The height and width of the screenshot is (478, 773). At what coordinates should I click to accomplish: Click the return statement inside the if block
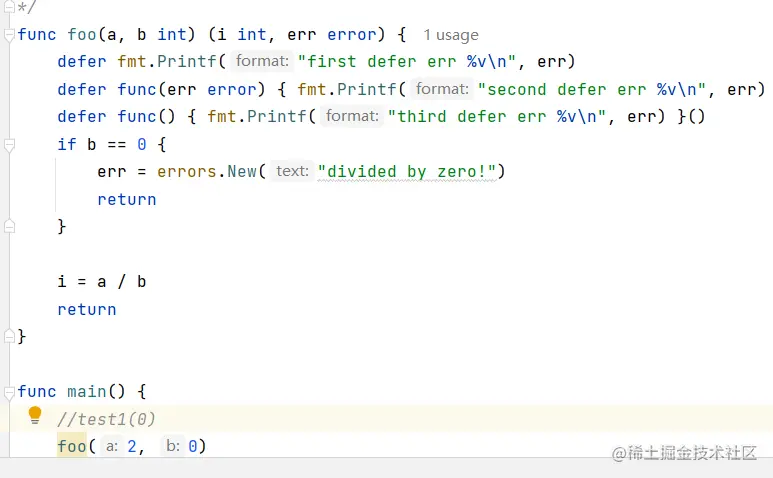[127, 200]
